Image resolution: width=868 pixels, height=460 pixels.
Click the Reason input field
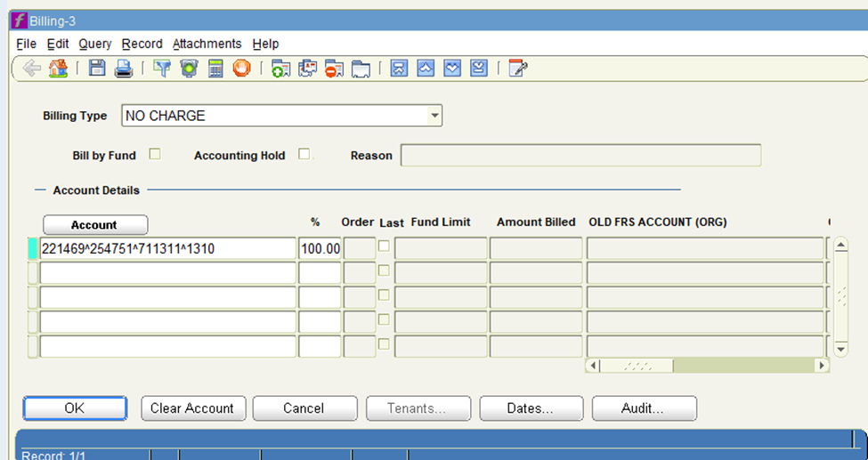point(580,155)
